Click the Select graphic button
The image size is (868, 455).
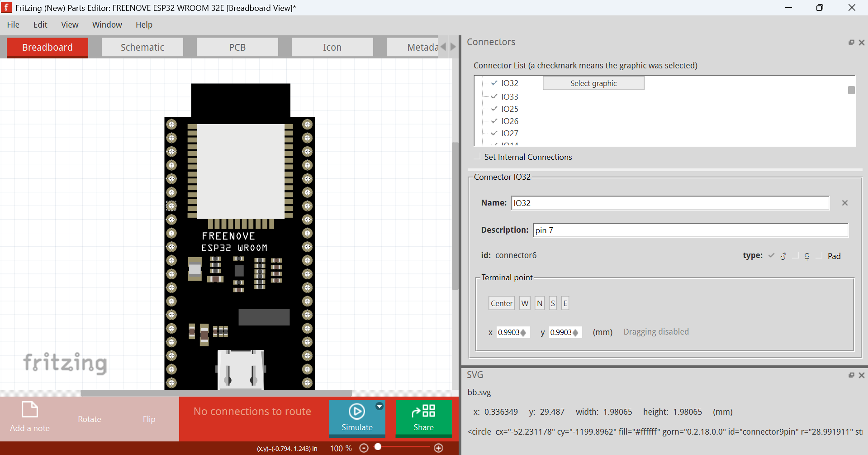pos(593,83)
